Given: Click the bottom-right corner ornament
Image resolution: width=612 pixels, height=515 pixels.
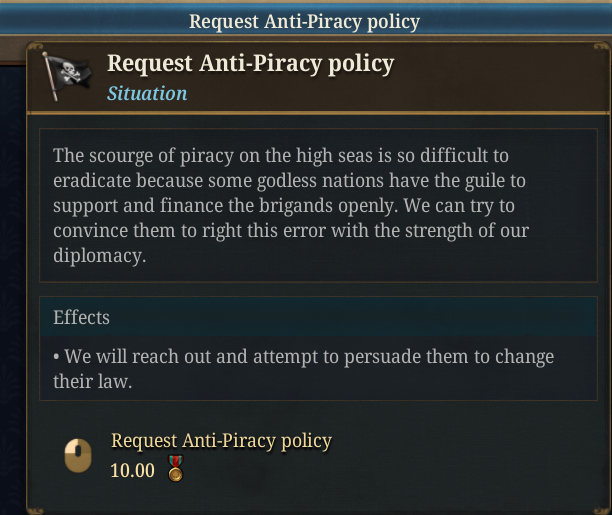Looking at the screenshot, I should (x=603, y=506).
